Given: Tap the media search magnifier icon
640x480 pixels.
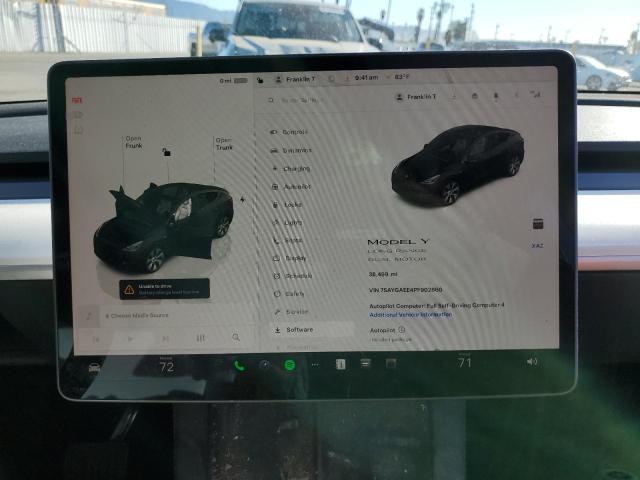Looking at the screenshot, I should pyautogui.click(x=236, y=338).
